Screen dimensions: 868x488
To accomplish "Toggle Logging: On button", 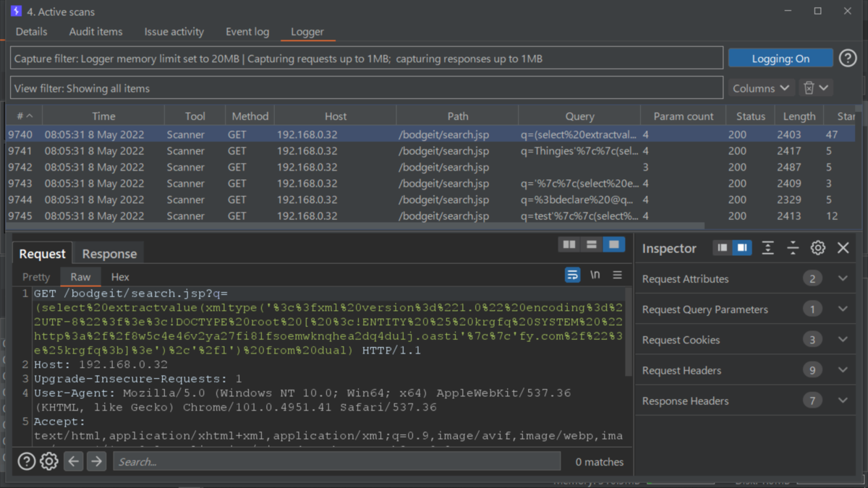I will coord(780,59).
